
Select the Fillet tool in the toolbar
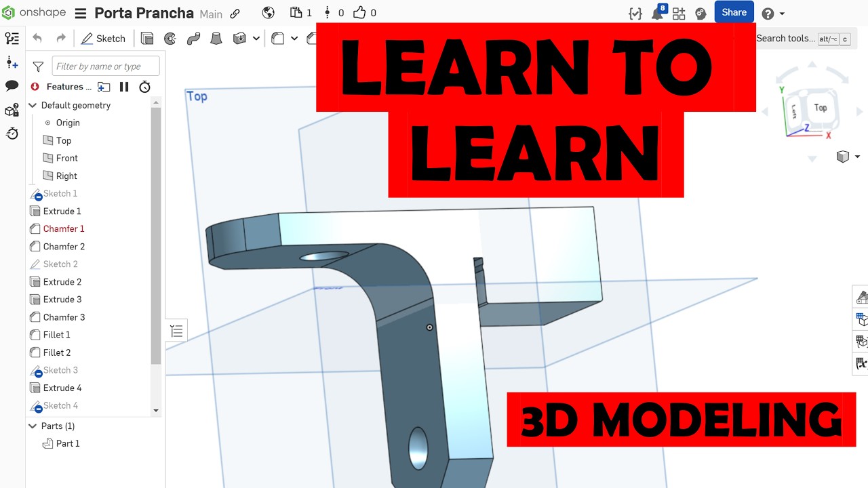pos(277,39)
